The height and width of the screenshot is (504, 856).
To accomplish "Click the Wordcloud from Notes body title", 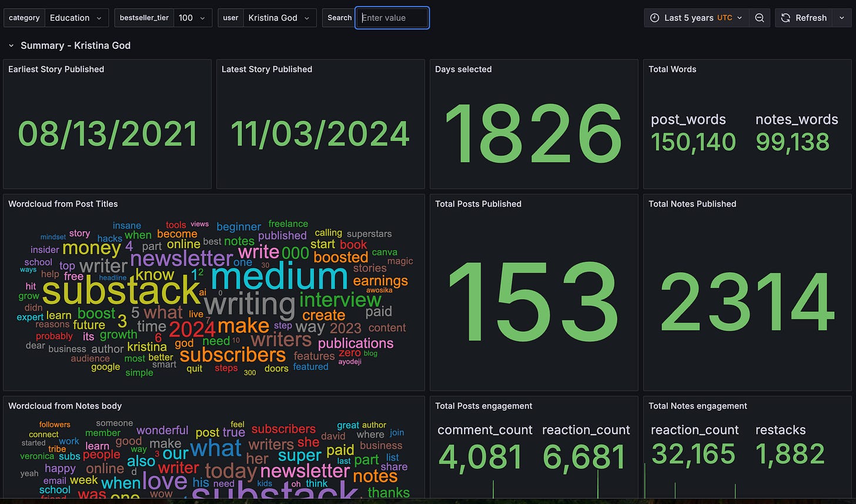I will tap(65, 406).
